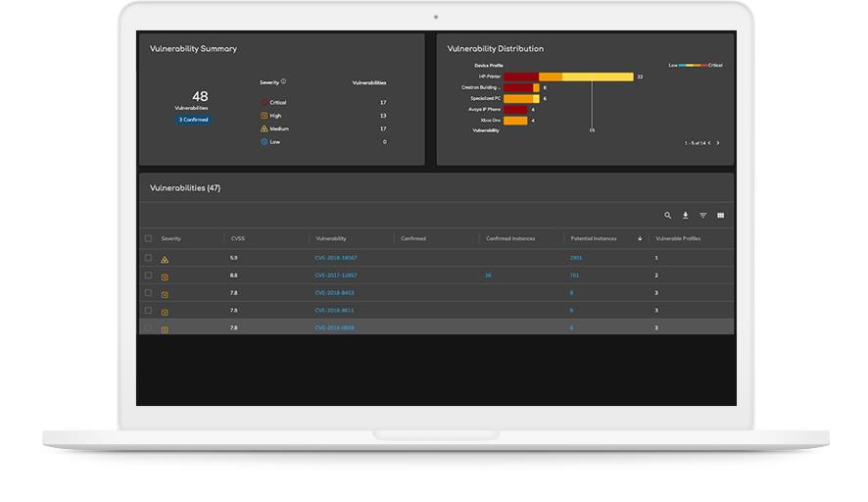This screenshot has width=868, height=502.
Task: Open the filter icon in the table toolbar
Action: [702, 216]
